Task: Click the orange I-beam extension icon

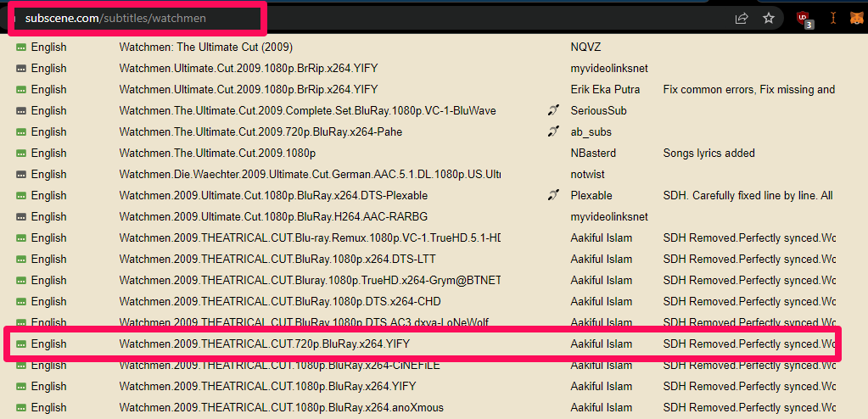Action: click(832, 19)
